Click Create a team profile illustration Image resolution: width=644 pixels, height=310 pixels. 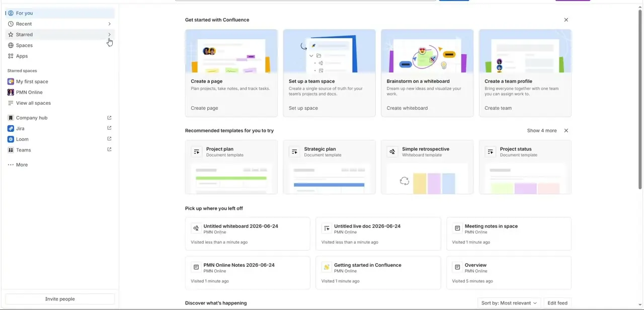click(x=525, y=51)
